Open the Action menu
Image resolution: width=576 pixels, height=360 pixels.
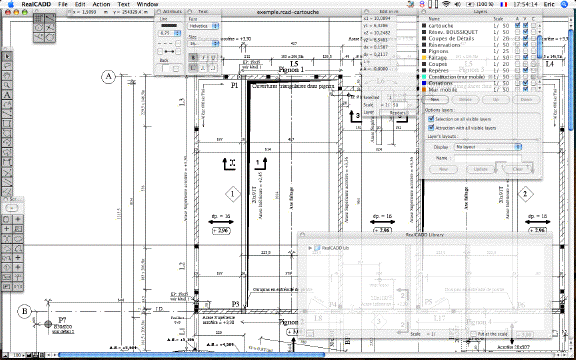click(x=101, y=4)
